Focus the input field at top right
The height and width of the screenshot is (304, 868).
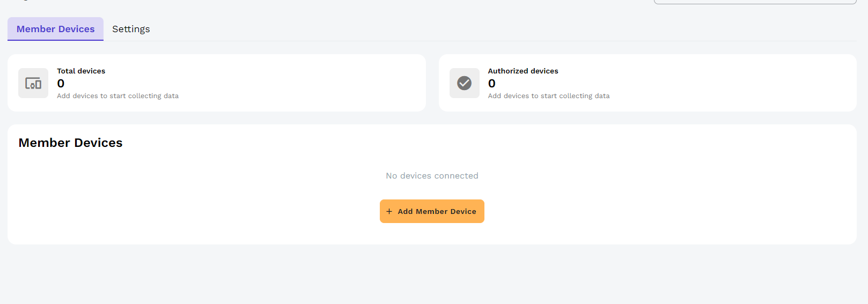(754, 2)
